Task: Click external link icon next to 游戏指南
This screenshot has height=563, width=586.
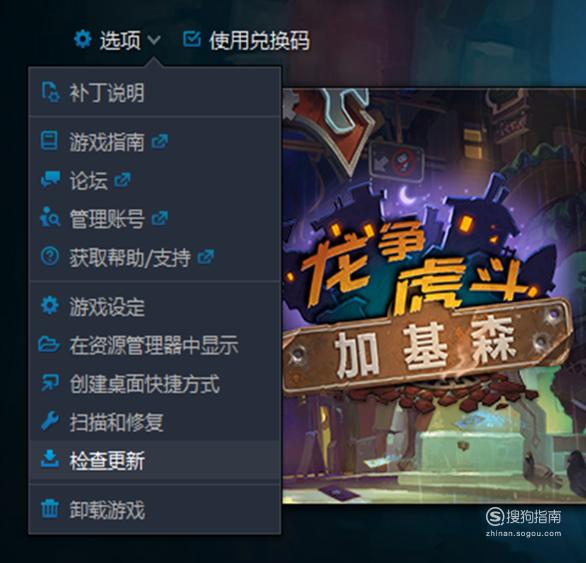Action: click(x=160, y=141)
